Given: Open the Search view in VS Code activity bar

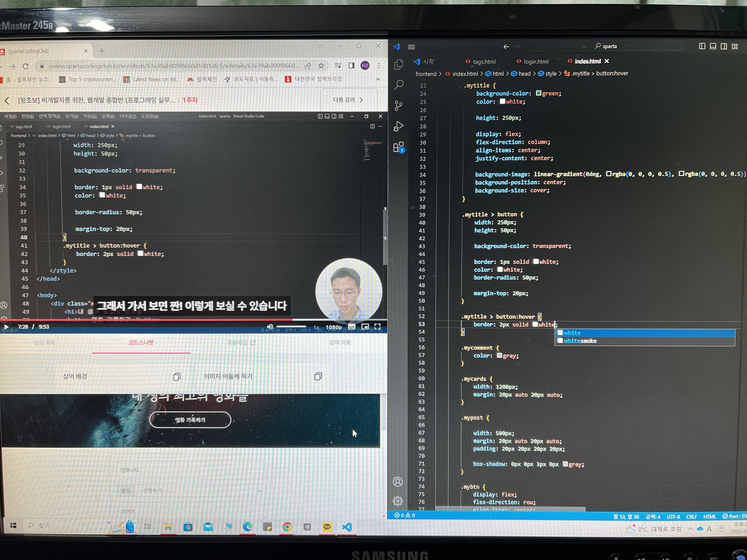Looking at the screenshot, I should 399,85.
